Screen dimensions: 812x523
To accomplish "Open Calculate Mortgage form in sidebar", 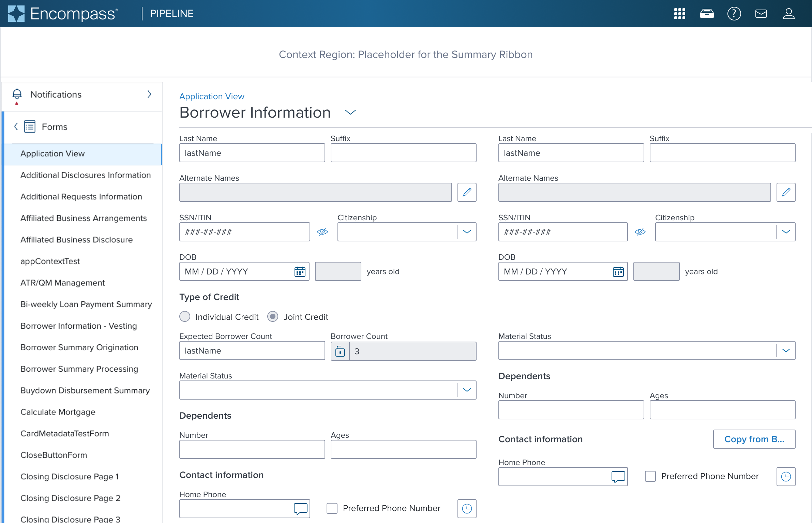I will (x=58, y=412).
